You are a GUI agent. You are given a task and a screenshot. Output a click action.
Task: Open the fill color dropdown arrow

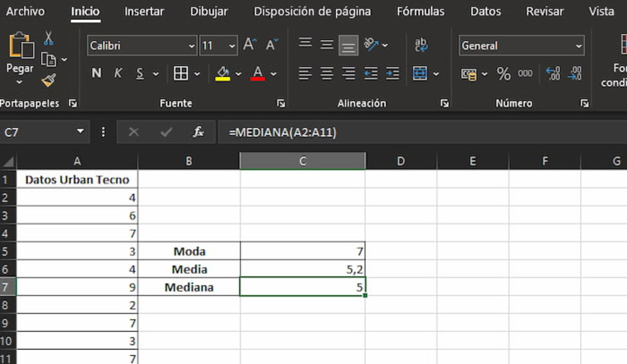[x=238, y=74]
